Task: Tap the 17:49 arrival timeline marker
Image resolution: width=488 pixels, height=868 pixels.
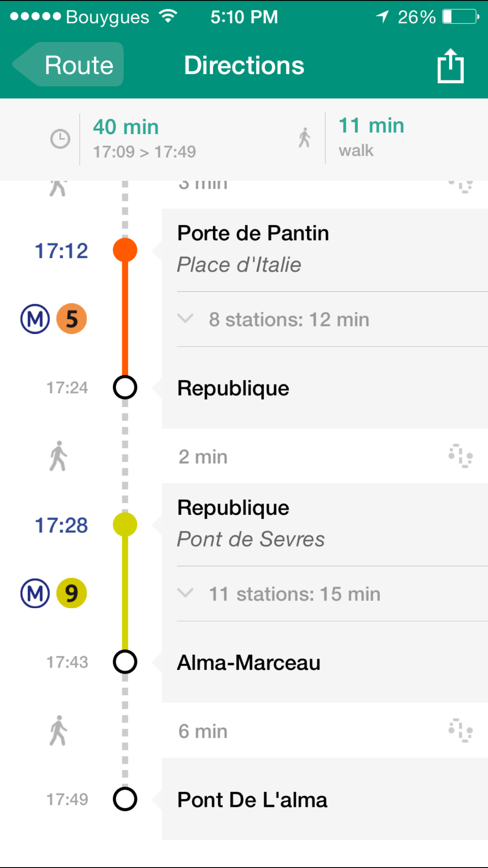Action: (x=125, y=799)
